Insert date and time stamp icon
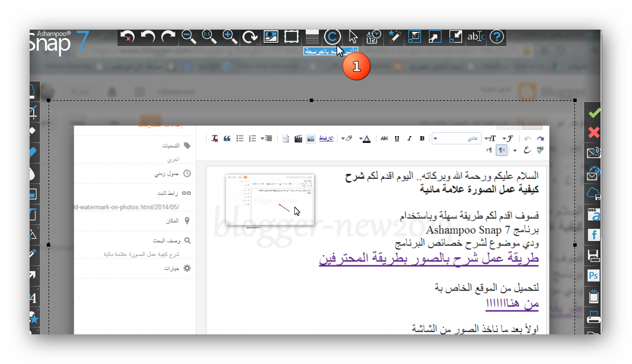The image size is (632, 364). pyautogui.click(x=374, y=37)
